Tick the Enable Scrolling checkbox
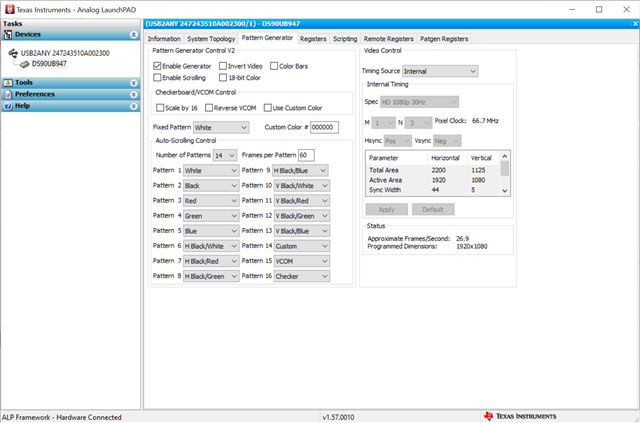The width and height of the screenshot is (640, 423). [x=157, y=77]
